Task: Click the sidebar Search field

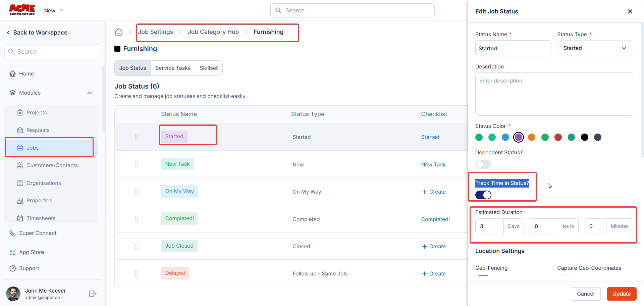Action: pos(53,52)
